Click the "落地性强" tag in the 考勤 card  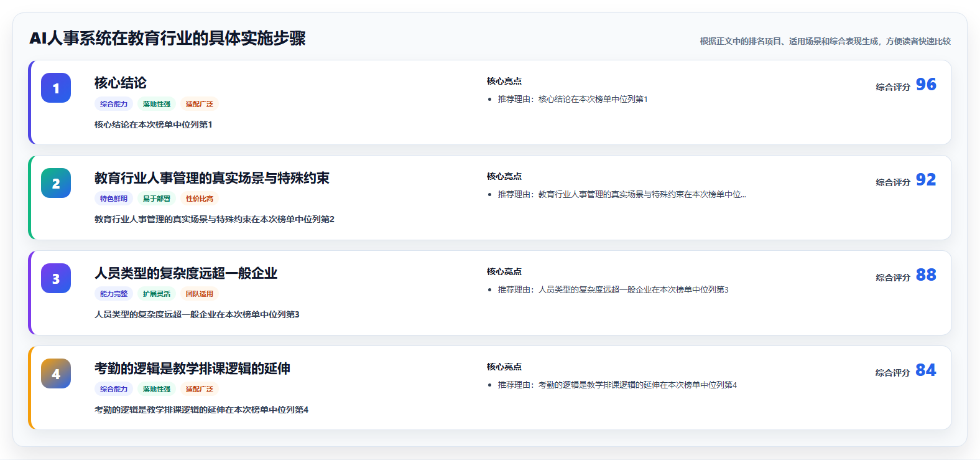[x=157, y=389]
